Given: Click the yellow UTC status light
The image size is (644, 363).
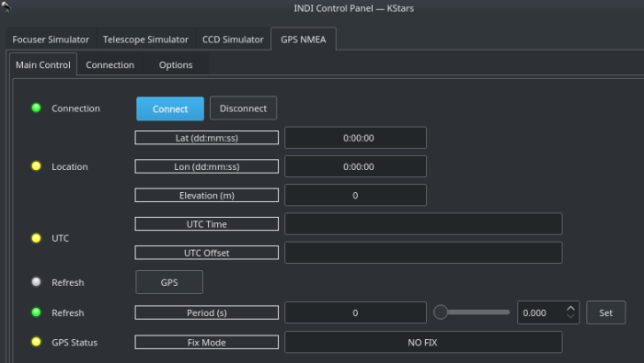Looking at the screenshot, I should pyautogui.click(x=36, y=238).
